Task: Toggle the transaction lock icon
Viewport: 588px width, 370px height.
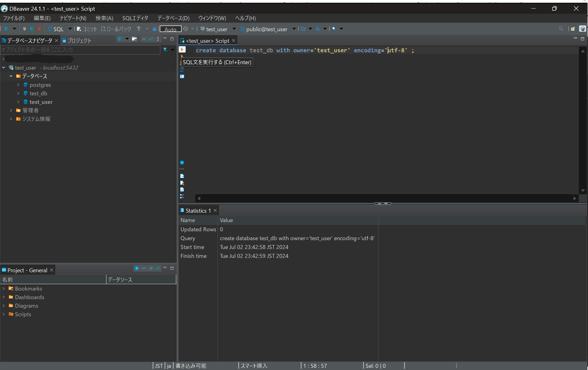Action: pyautogui.click(x=154, y=29)
